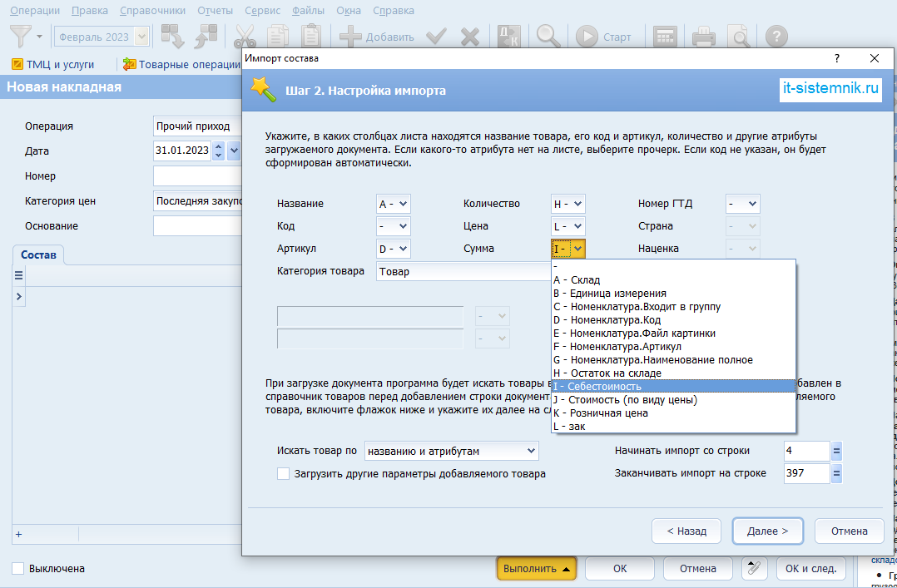Open the dropdown arrow next to the filter funnel
Screen dimensions: 897x588
click(x=39, y=37)
